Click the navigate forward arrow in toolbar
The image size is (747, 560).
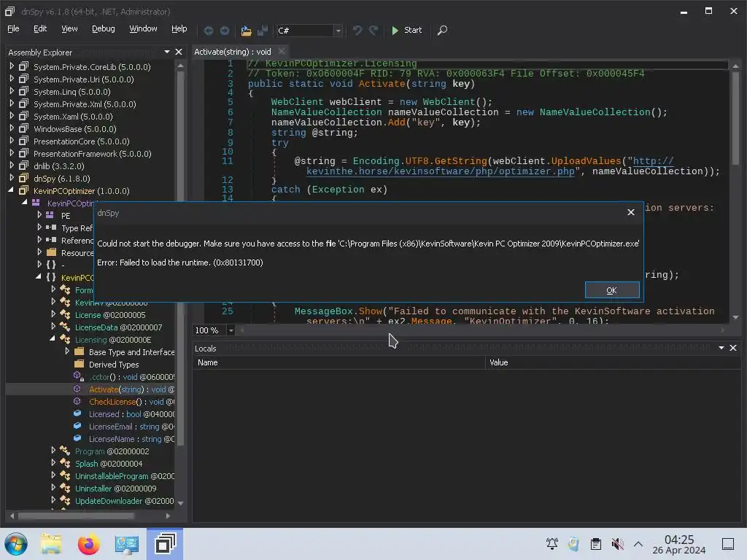225,31
